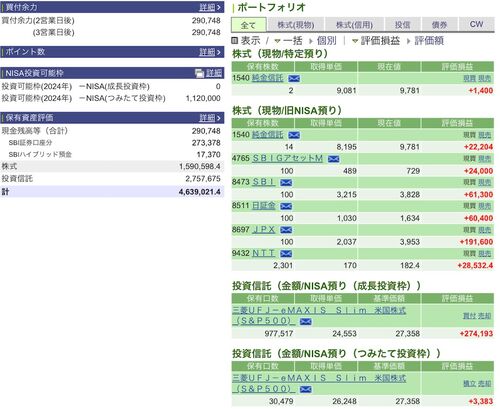Open the 日証金 stock link
Viewport: 500px width, 409px height.
[x=264, y=206]
